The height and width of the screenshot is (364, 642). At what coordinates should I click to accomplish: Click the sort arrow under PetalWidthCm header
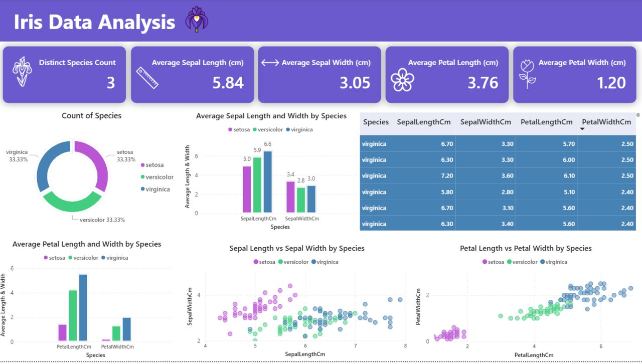[x=582, y=129]
